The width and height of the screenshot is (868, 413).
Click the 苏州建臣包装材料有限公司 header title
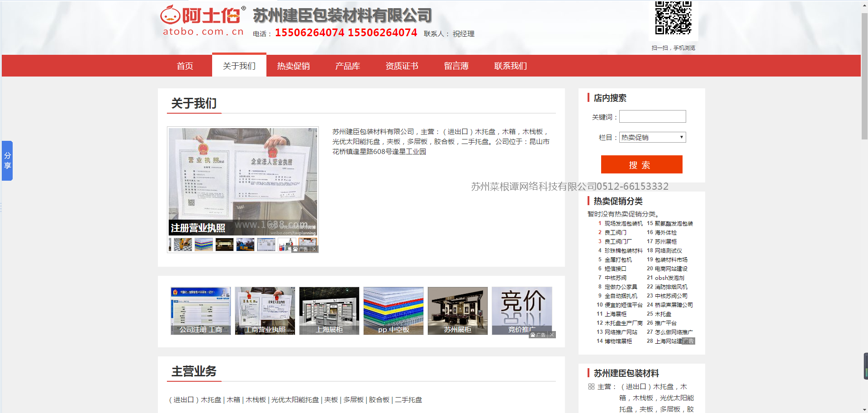click(342, 15)
